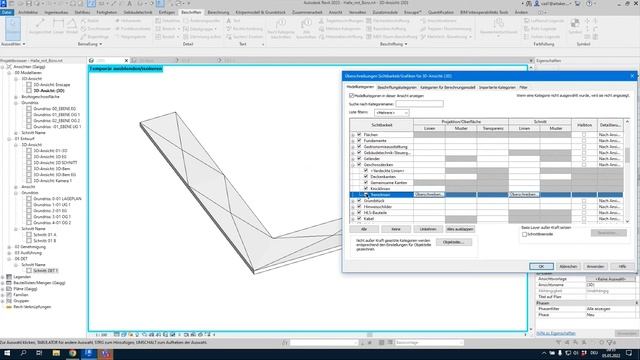Click the Revit application logo icon
Viewport: 640px width, 360px height.
[x=3, y=3]
